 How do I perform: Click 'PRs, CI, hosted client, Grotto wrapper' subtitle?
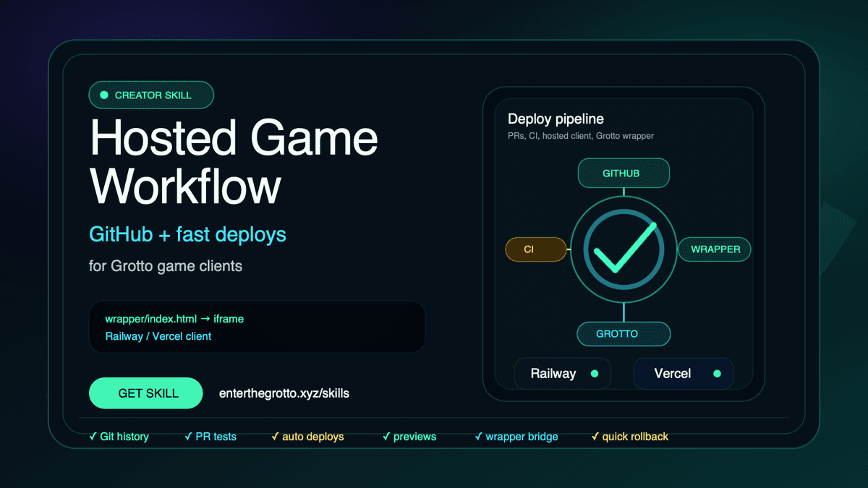[581, 135]
